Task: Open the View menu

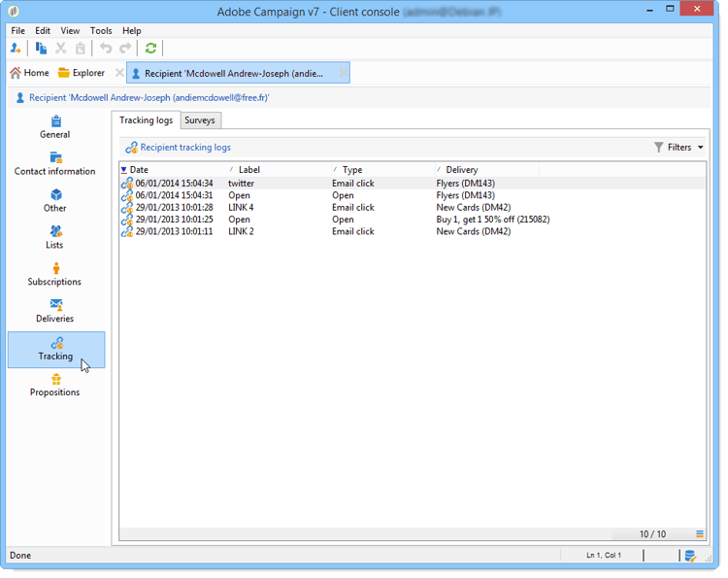Action: [70, 31]
